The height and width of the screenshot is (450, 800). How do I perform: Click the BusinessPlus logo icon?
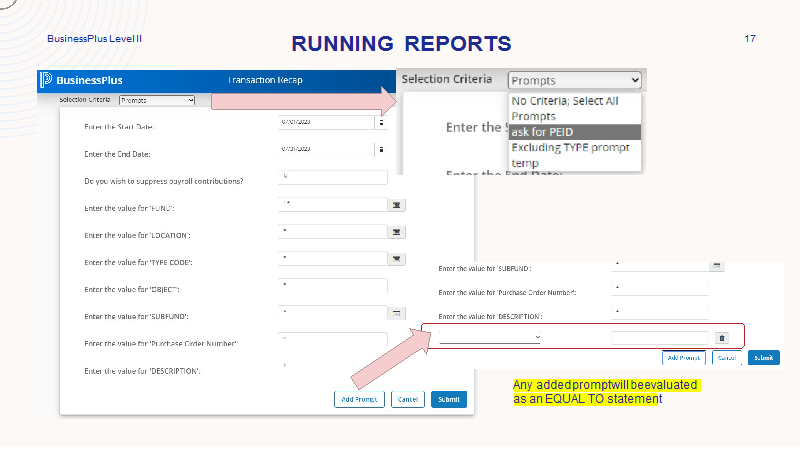click(x=46, y=80)
